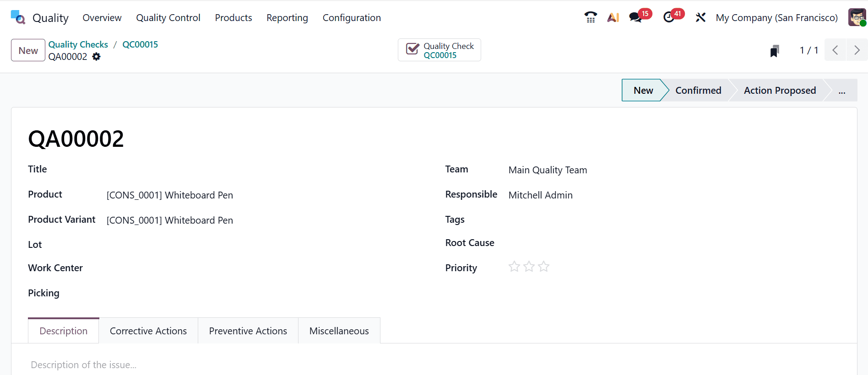Go to next record arrow
Image resolution: width=868 pixels, height=375 pixels.
tap(857, 50)
